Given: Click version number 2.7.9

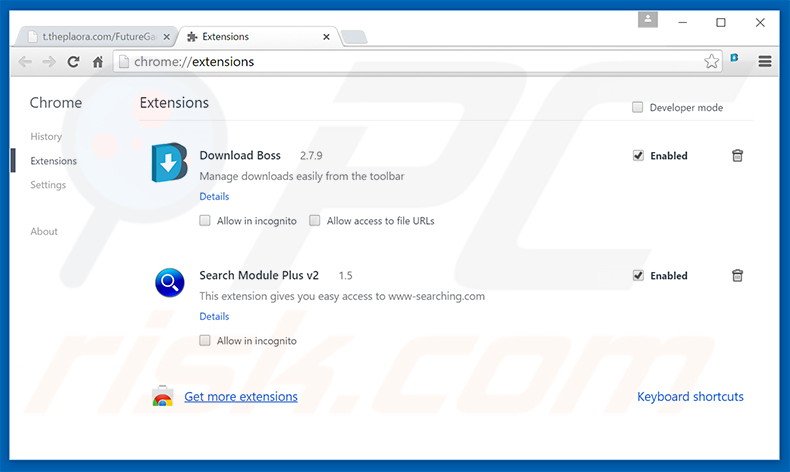Looking at the screenshot, I should tap(311, 156).
